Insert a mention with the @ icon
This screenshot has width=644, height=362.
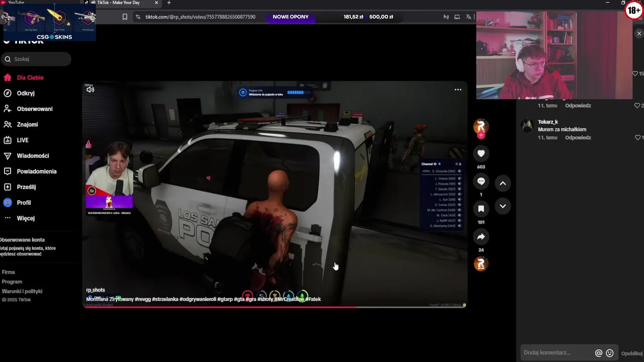(x=599, y=353)
